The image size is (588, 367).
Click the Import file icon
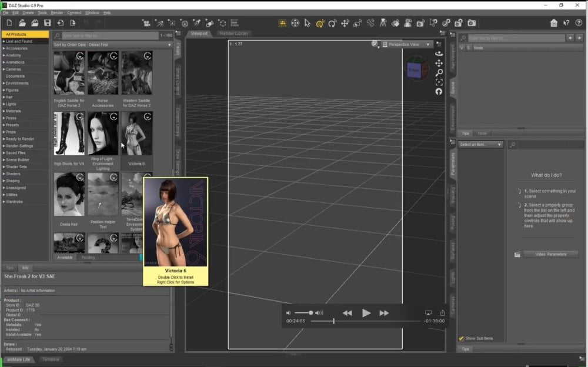pos(60,23)
